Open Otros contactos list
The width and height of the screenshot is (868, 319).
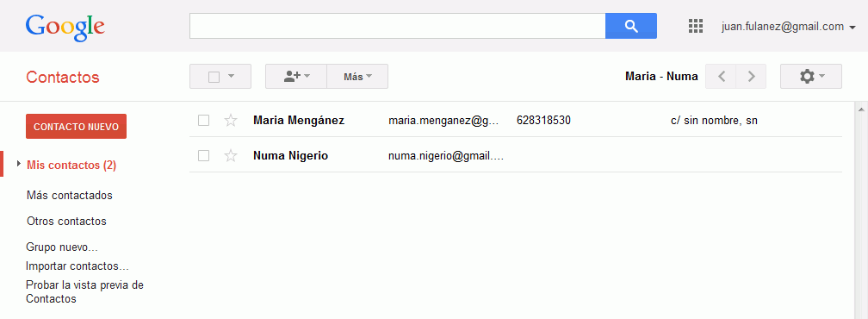coord(66,221)
